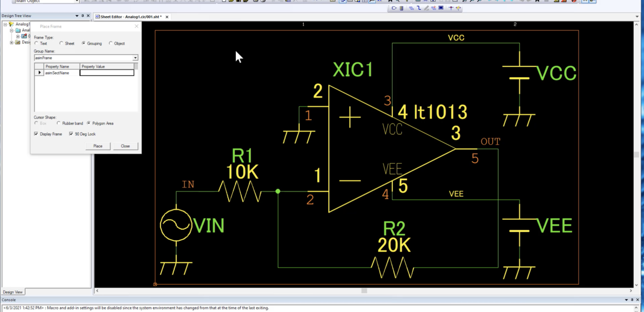Click the OUT net label
The height and width of the screenshot is (312, 644).
pos(490,142)
